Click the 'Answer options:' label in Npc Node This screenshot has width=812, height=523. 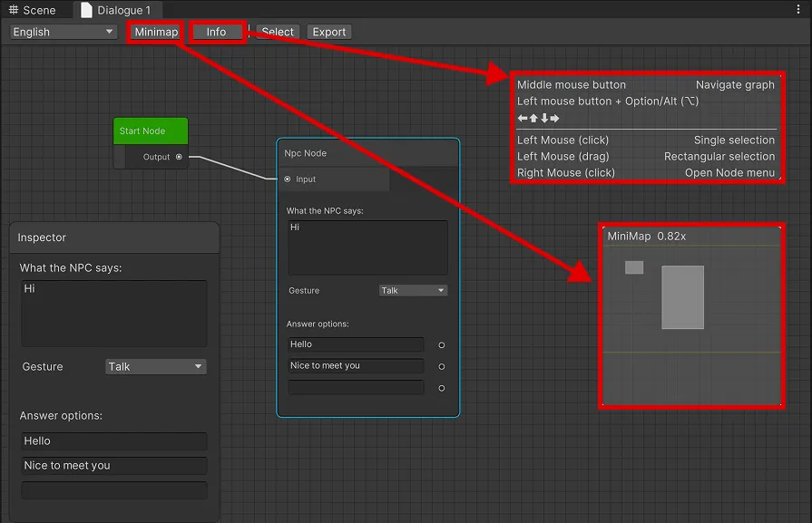pyautogui.click(x=318, y=324)
